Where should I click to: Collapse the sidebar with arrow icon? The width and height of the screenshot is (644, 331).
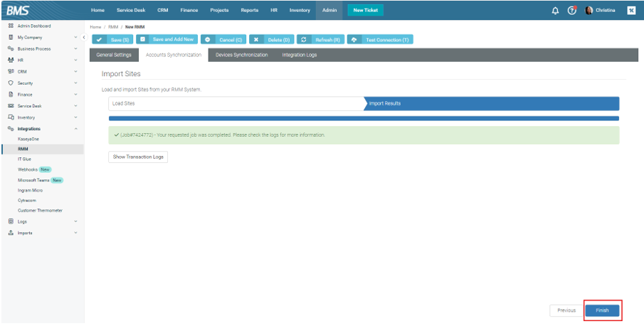pos(84,37)
